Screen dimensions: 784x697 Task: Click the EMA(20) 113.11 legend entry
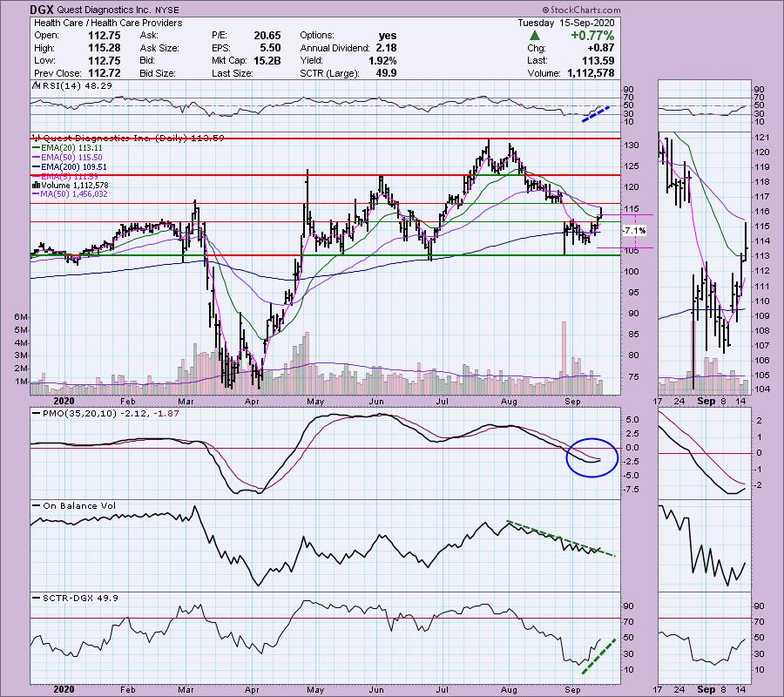pyautogui.click(x=71, y=148)
